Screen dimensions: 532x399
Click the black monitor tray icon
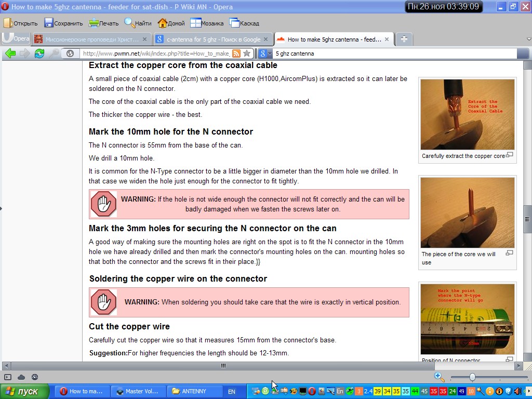coord(303,391)
